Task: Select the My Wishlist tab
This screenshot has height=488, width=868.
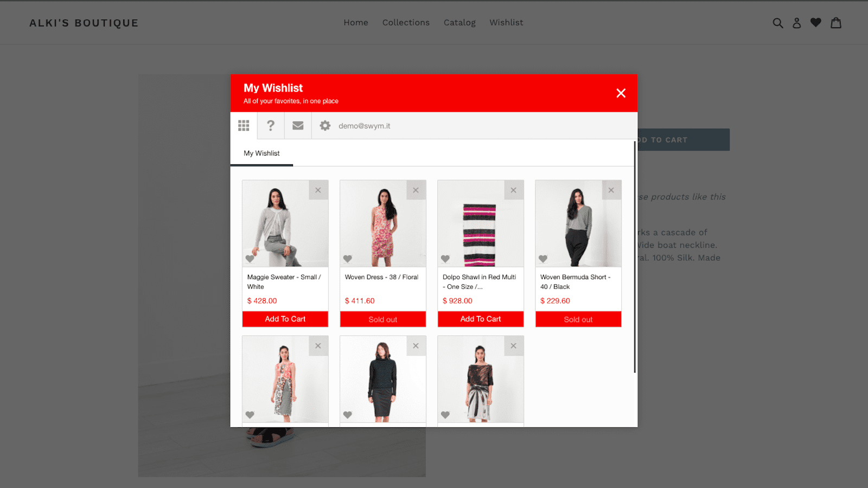Action: [x=261, y=153]
